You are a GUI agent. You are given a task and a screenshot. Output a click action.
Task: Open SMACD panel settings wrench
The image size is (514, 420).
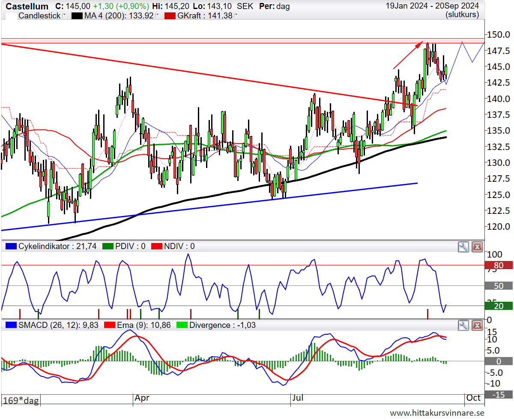point(463,325)
